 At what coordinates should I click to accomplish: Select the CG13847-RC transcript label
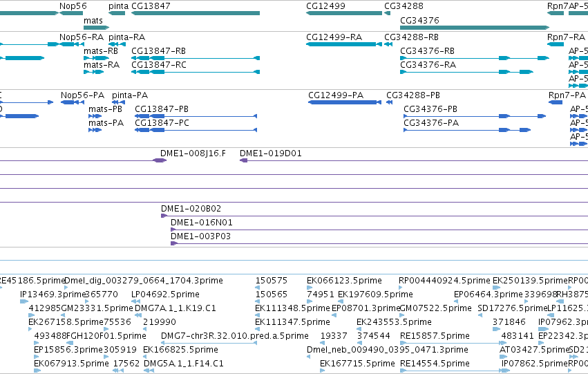[x=159, y=65]
